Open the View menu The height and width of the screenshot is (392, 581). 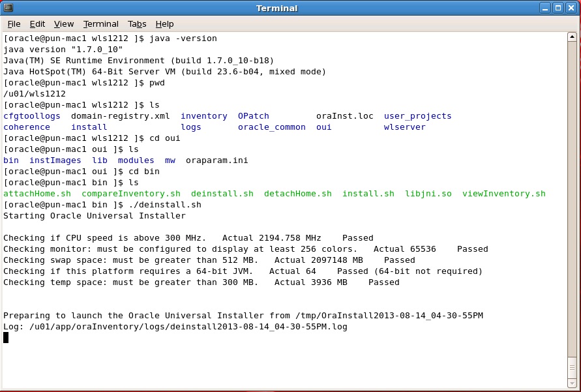64,24
